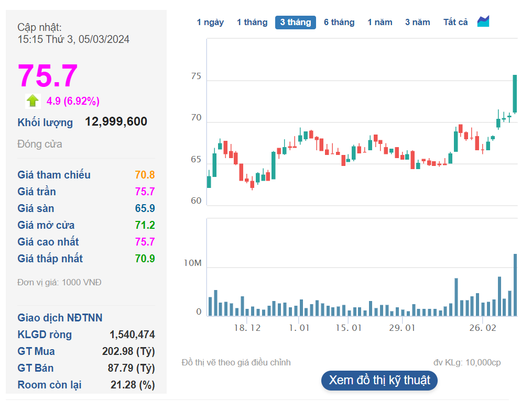The height and width of the screenshot is (401, 532).
Task: Click the 18.12 date label on axis
Action: click(247, 328)
